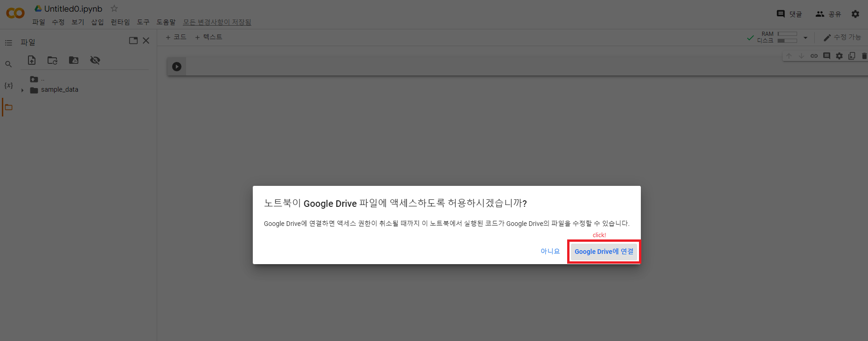868x341 pixels.
Task: Mirror cell in tab icon
Action: click(852, 56)
